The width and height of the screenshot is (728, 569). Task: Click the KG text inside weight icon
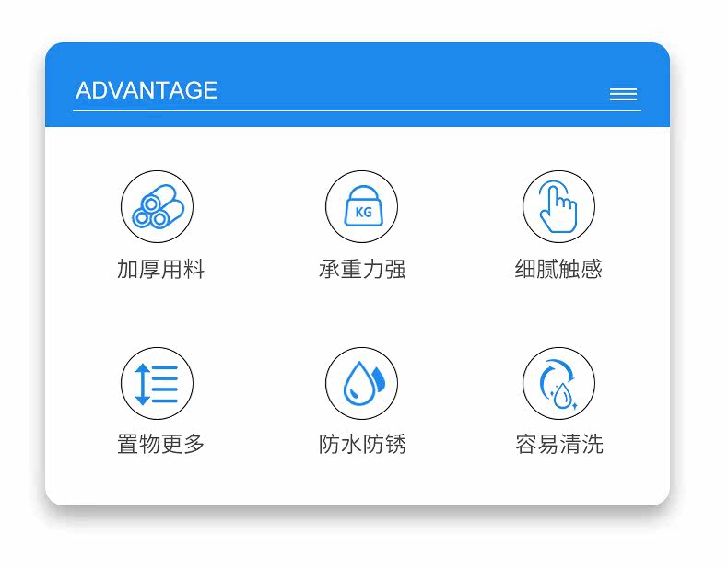click(363, 213)
